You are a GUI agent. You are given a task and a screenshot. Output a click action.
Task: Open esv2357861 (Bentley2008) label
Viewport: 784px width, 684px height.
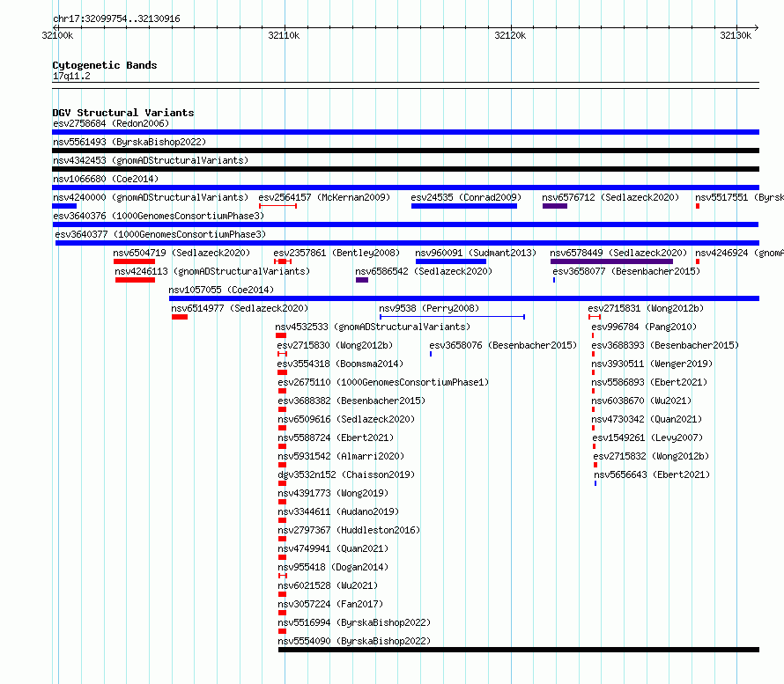(337, 253)
